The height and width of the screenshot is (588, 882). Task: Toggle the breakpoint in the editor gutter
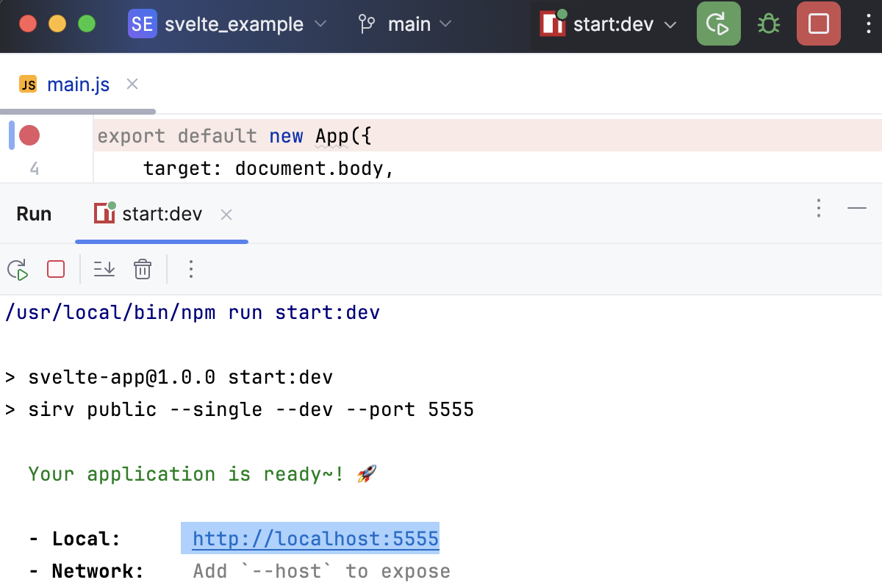point(29,135)
